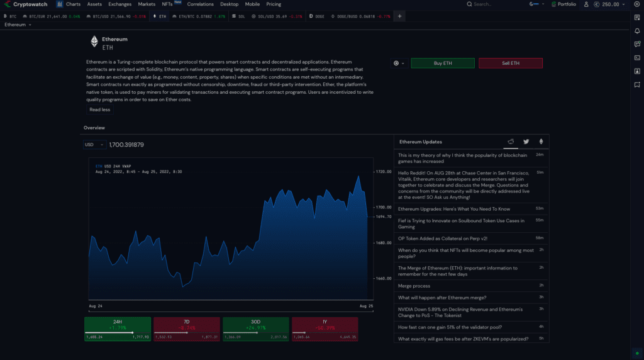
Task: Open 'What will happen after Ethereum merge?' post
Action: point(471,298)
